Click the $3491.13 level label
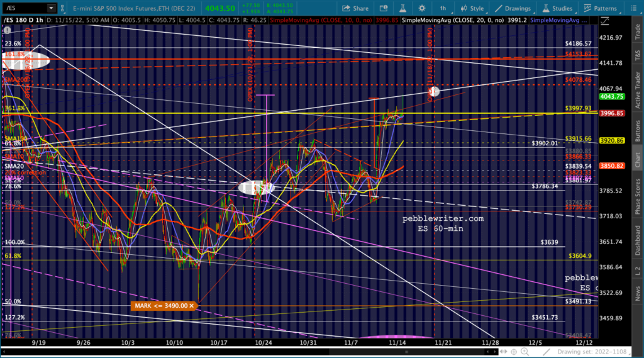The image size is (644, 358). [x=578, y=301]
